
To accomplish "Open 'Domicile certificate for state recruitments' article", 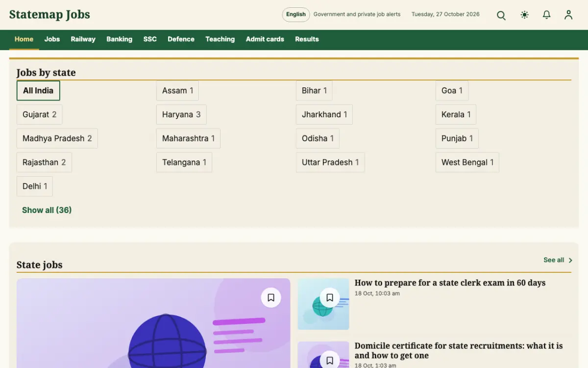I will click(x=459, y=351).
